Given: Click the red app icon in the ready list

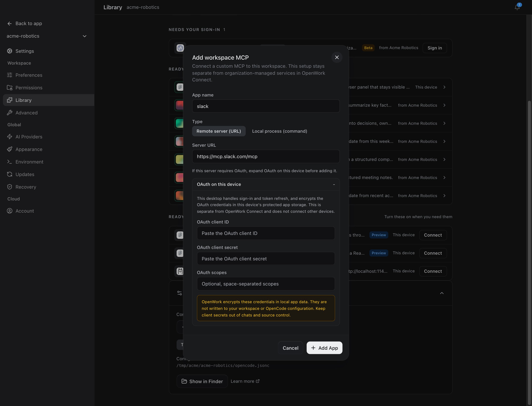Looking at the screenshot, I should pos(180,105).
